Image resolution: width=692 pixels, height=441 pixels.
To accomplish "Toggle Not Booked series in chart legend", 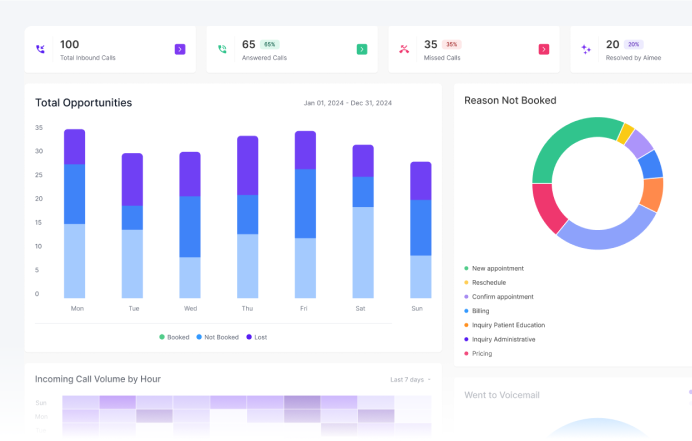I will click(x=217, y=337).
